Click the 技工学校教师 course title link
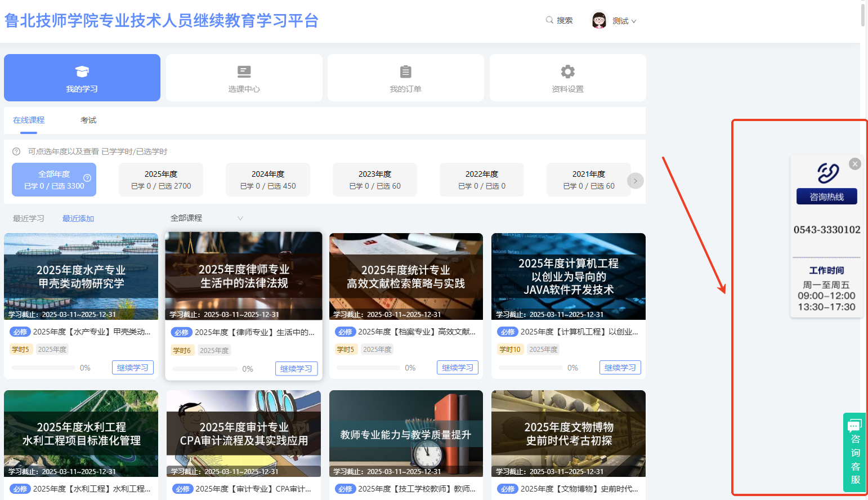 tap(417, 489)
